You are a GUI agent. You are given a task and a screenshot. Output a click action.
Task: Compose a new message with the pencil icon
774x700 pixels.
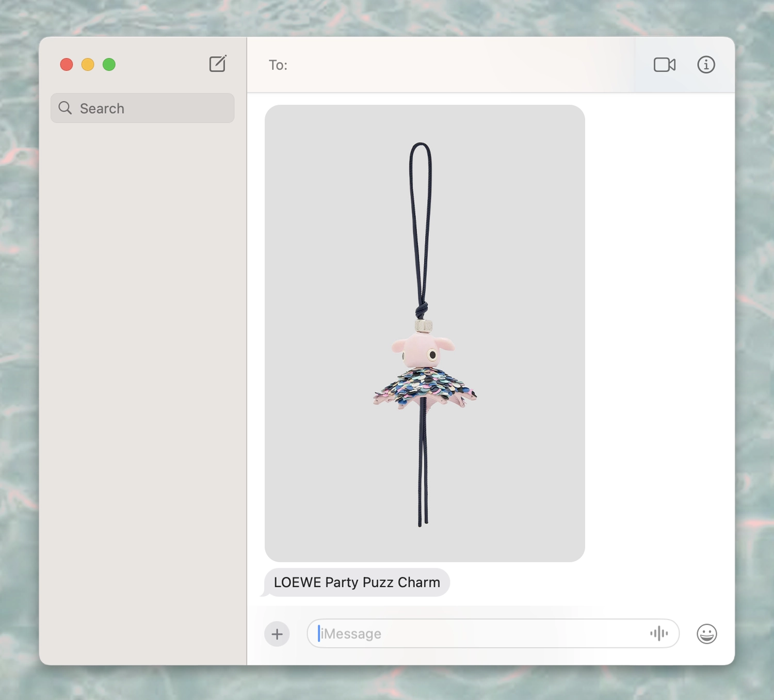pos(218,64)
